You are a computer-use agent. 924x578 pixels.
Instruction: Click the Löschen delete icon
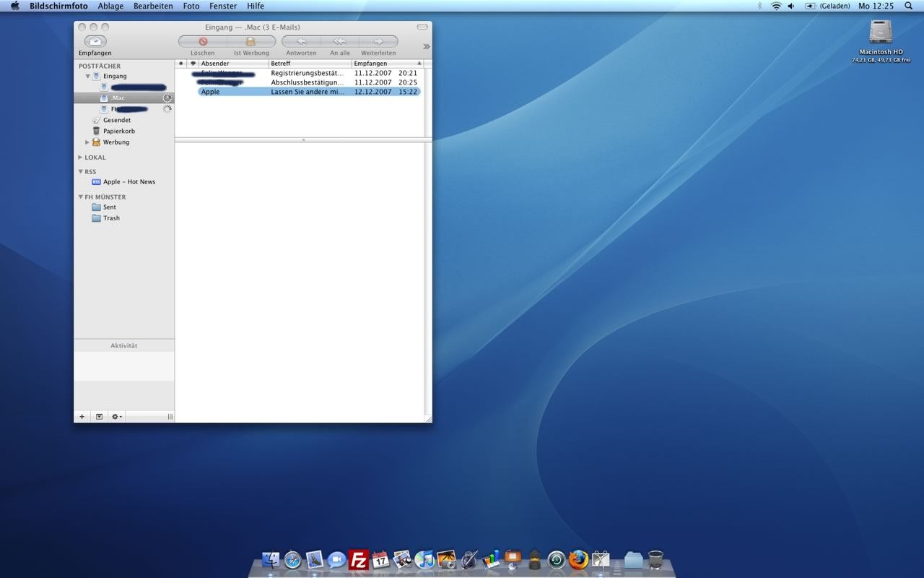(x=203, y=41)
